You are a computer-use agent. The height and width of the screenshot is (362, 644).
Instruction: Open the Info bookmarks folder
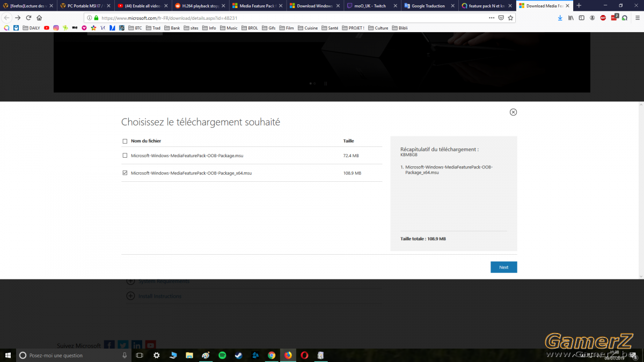coord(209,28)
